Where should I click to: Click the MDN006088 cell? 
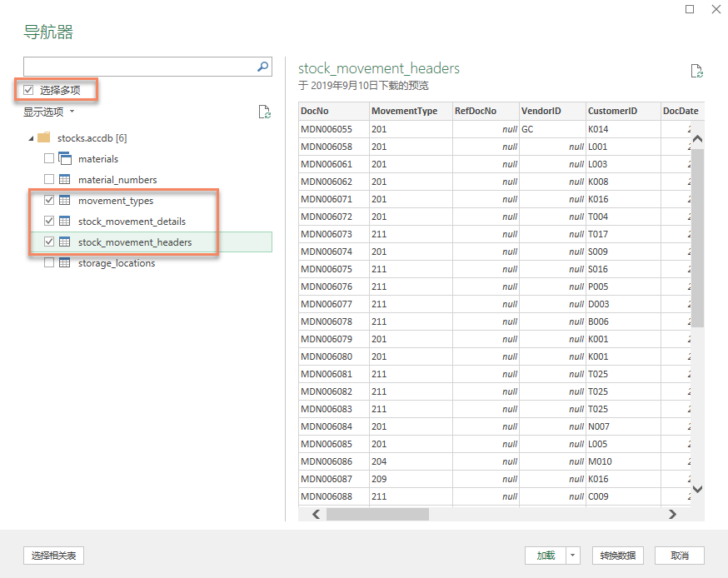point(334,496)
